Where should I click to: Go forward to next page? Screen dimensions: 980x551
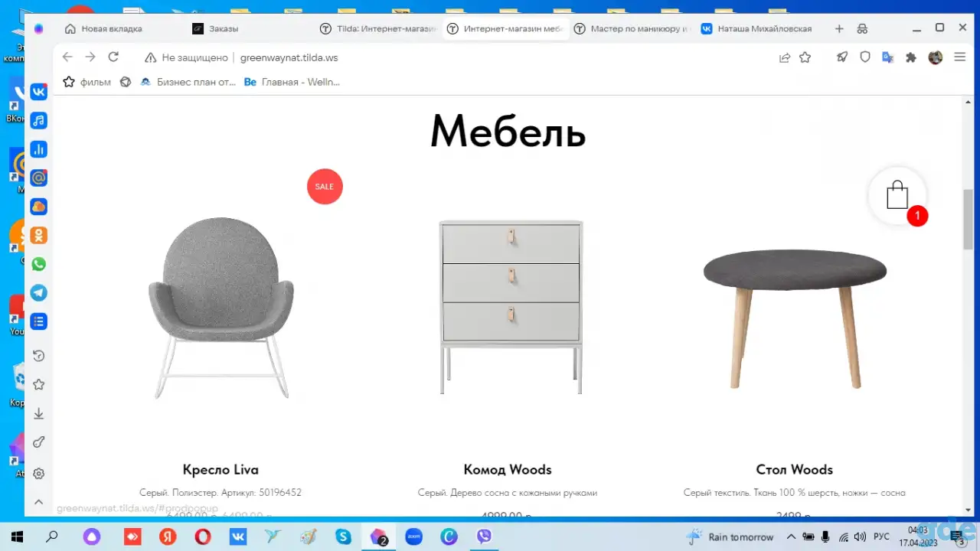(x=90, y=57)
